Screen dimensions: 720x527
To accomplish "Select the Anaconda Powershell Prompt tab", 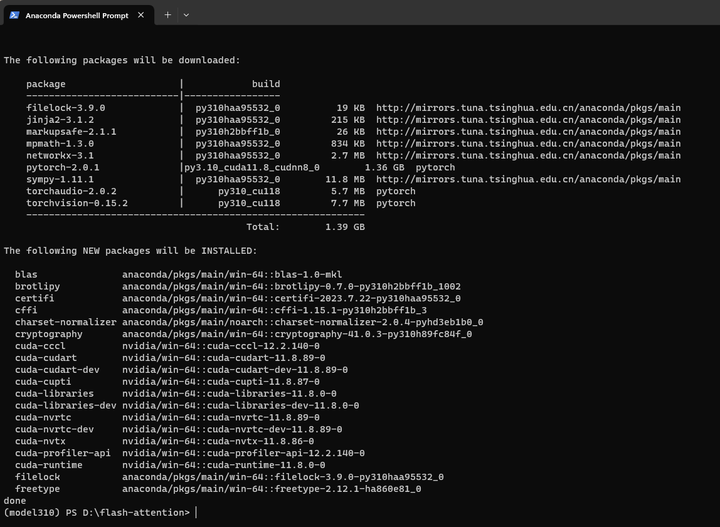I will tap(79, 15).
